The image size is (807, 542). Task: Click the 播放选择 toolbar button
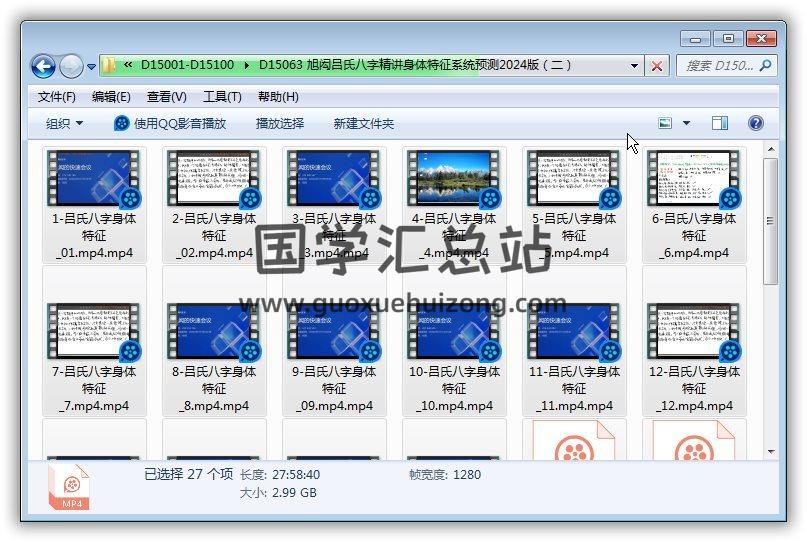[280, 123]
